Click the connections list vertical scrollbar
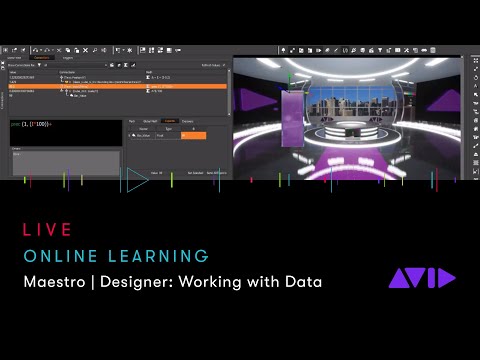This screenshot has height=360, width=480. [229, 92]
